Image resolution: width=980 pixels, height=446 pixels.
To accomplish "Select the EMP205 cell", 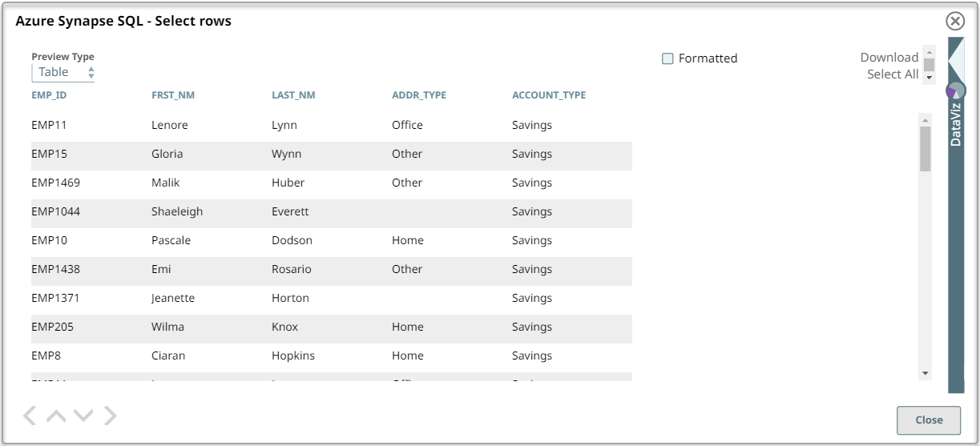I will click(52, 327).
